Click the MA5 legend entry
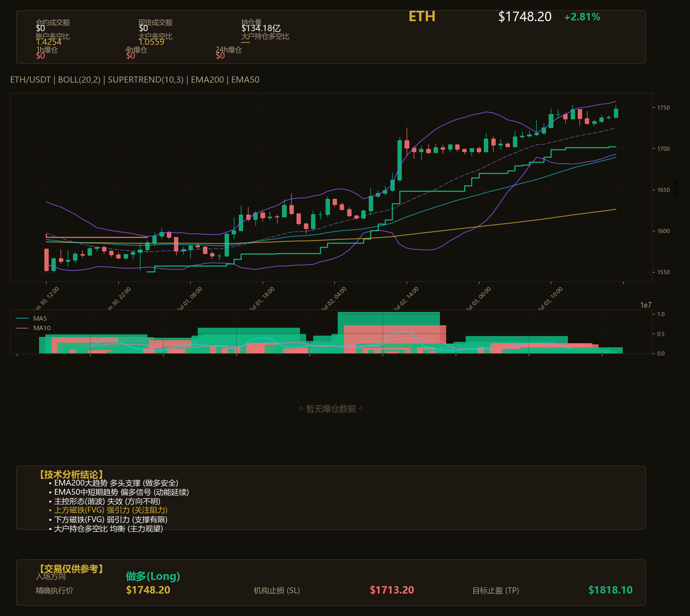Screen dimensions: 690x616 (x=31, y=319)
